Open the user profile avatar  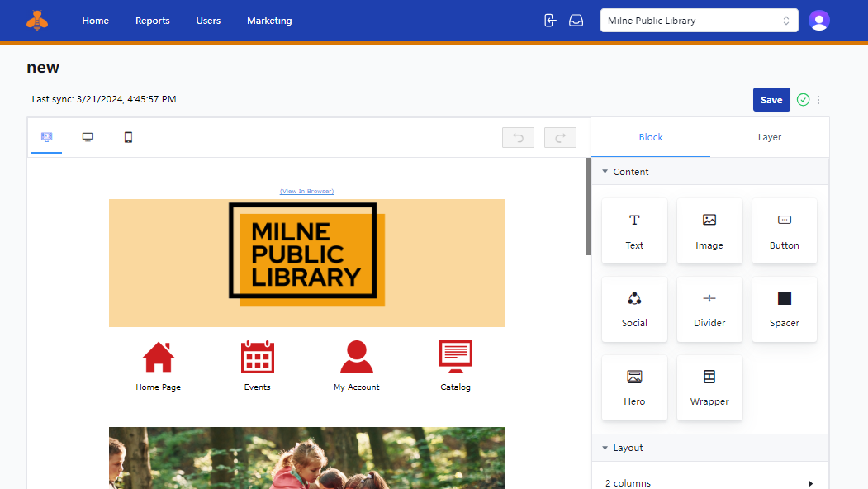pyautogui.click(x=818, y=21)
